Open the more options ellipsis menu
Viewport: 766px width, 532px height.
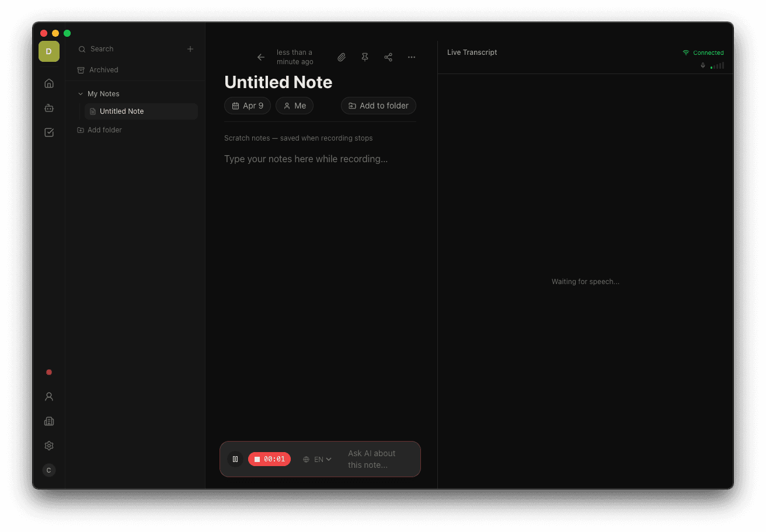coord(412,57)
